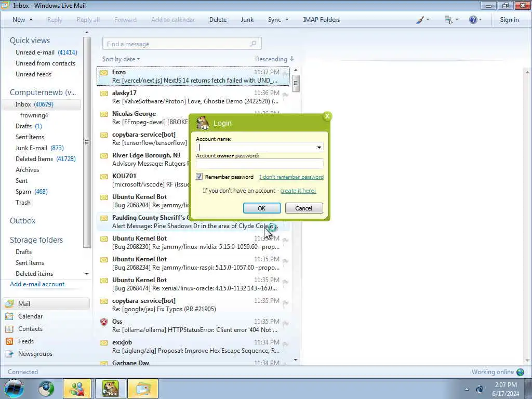Click Cancel in the Login dialog
532x399 pixels.
pos(303,208)
